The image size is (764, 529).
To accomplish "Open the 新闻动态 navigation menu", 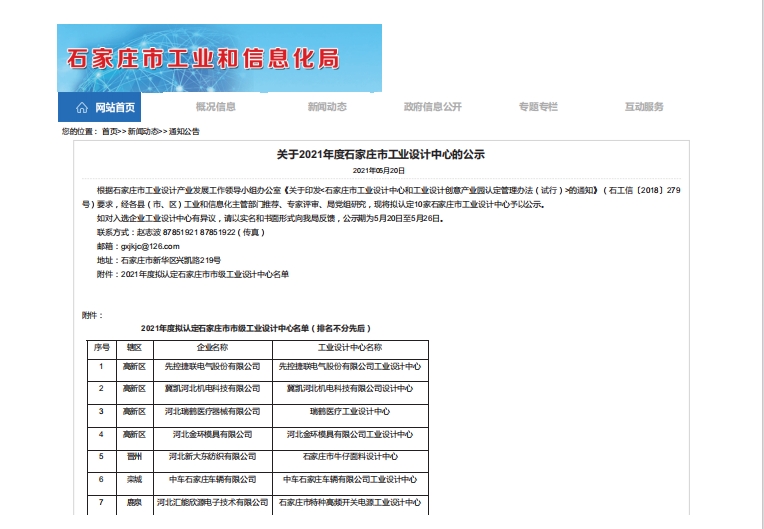I will [x=327, y=107].
